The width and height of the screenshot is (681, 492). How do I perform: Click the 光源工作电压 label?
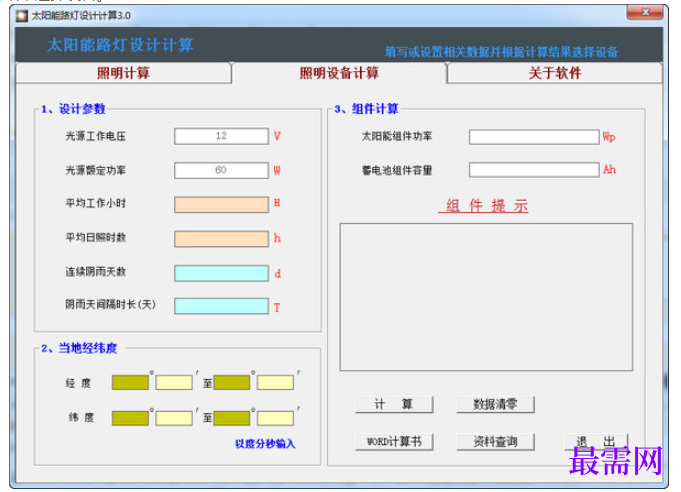[x=96, y=136]
